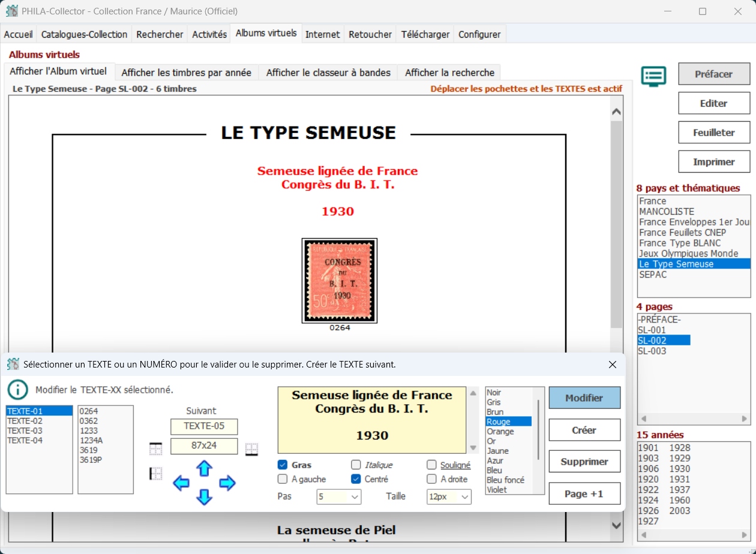756x554 pixels.
Task: Close the text editing dialog
Action: [613, 365]
